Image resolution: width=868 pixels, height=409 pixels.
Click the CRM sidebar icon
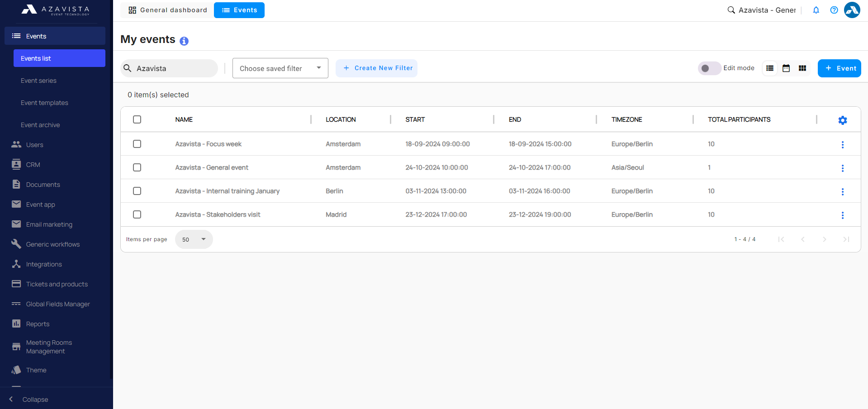click(x=16, y=164)
